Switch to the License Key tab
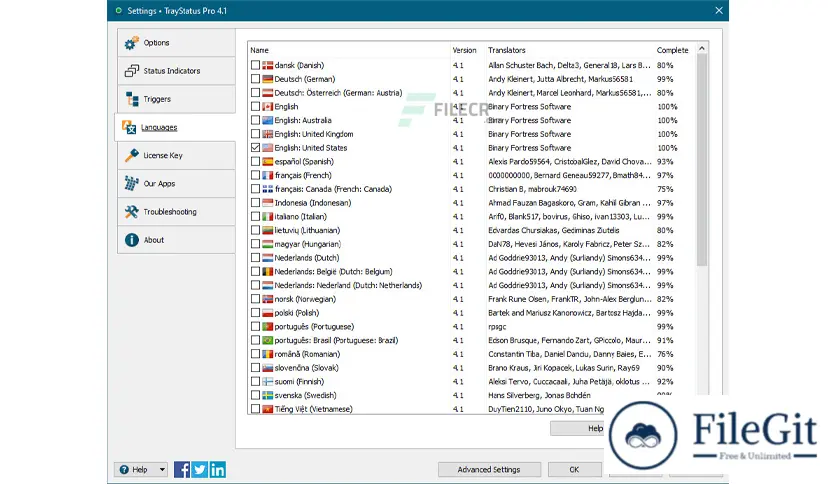Image resolution: width=836 pixels, height=484 pixels. point(176,155)
